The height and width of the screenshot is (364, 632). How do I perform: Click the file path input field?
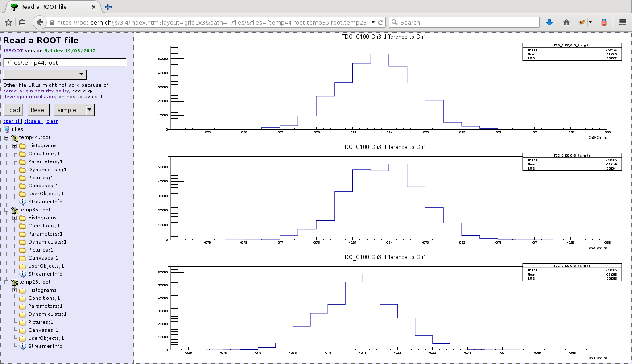point(65,63)
